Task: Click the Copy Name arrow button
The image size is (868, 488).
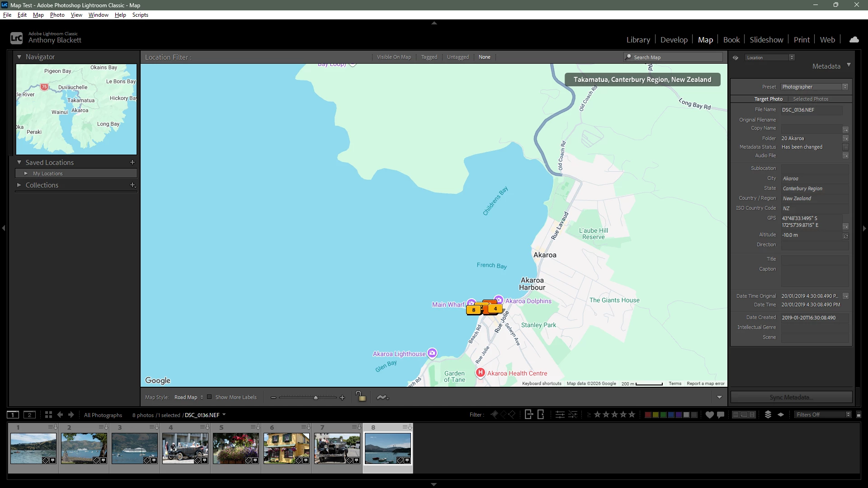Action: click(845, 130)
